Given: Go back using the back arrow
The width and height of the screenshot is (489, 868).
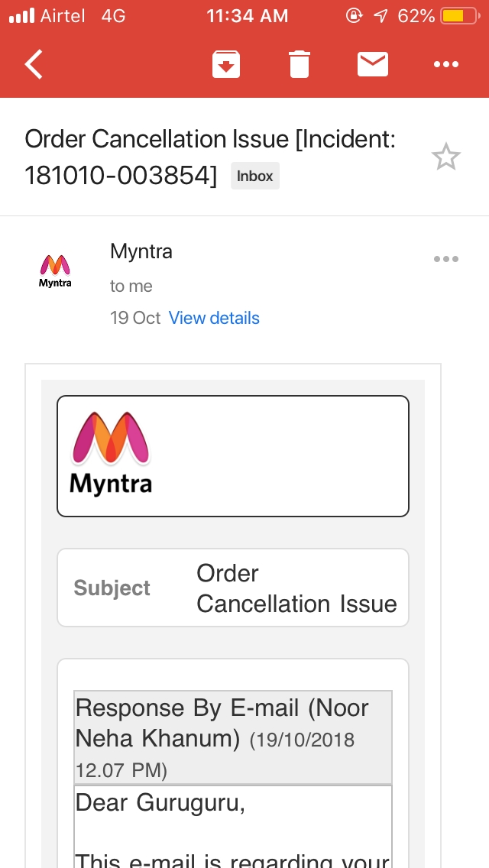Looking at the screenshot, I should [34, 64].
